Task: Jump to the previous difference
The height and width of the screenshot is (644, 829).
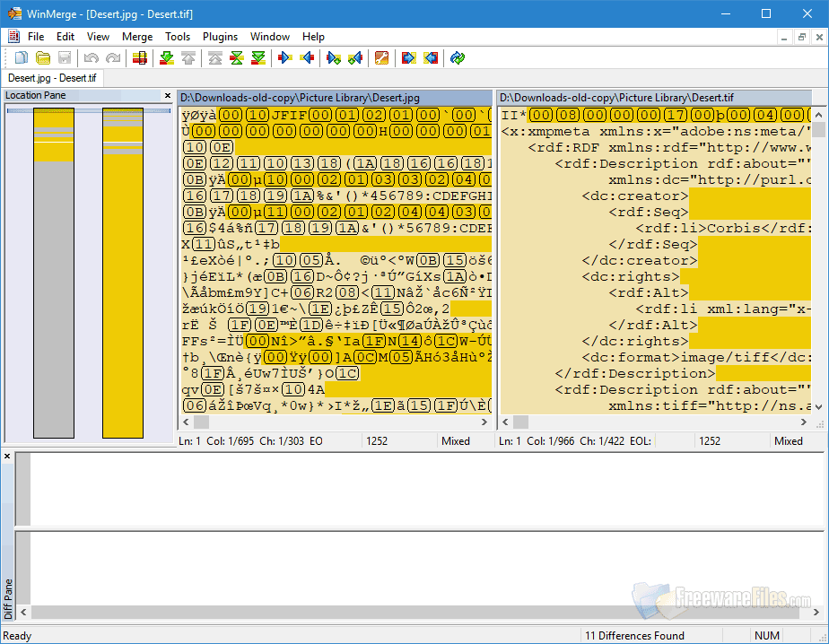Action: [190, 57]
